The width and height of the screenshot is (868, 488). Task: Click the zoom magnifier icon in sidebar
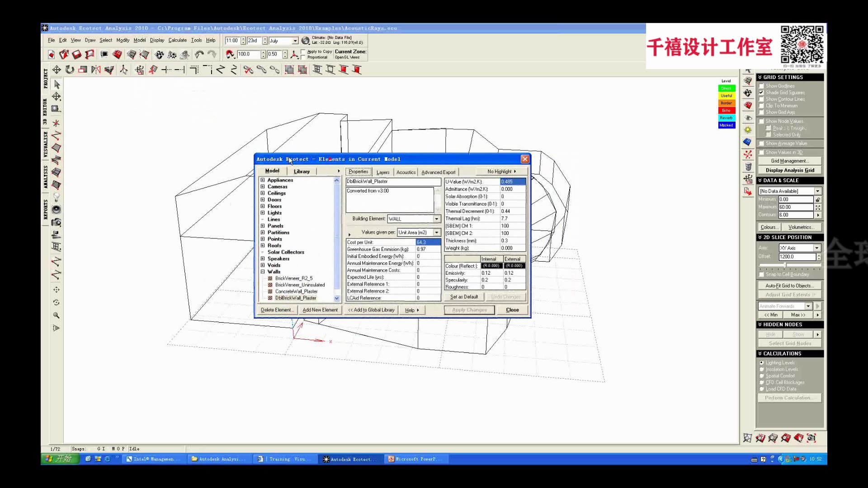click(x=56, y=315)
